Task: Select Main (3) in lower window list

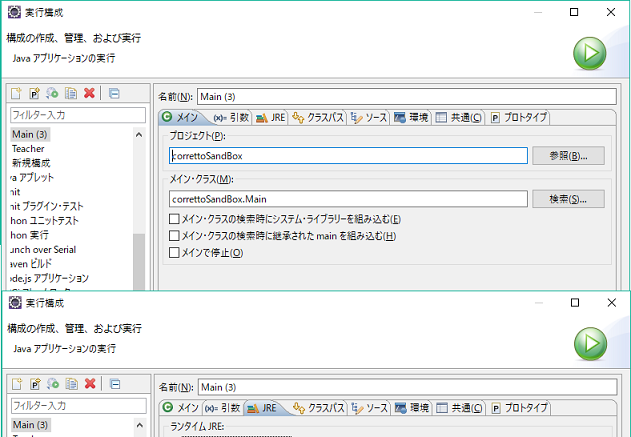Action: [x=31, y=425]
